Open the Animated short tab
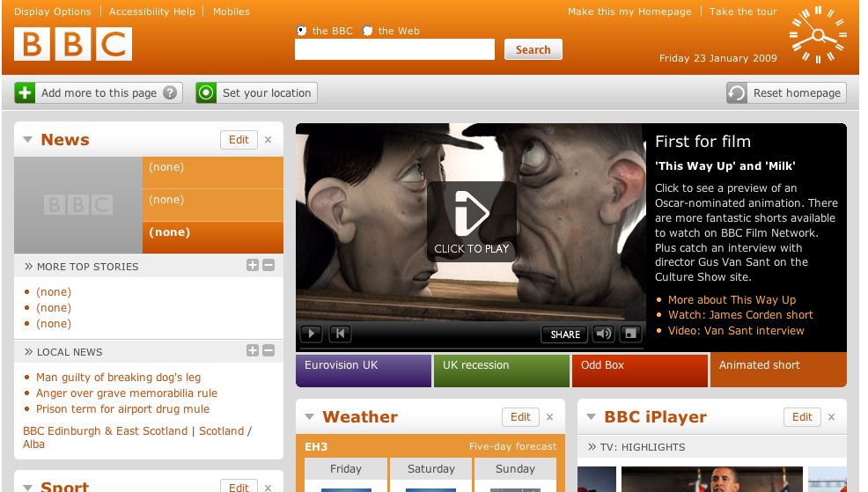The height and width of the screenshot is (492, 868). point(778,371)
